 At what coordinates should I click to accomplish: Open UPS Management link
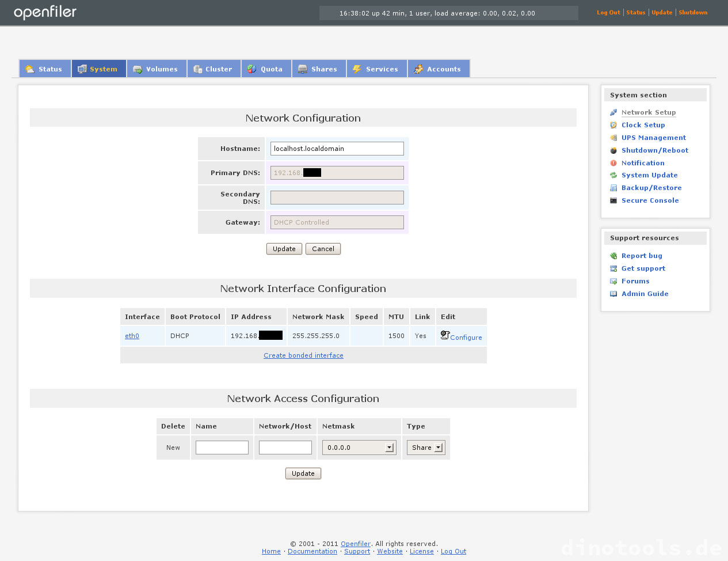tap(654, 138)
